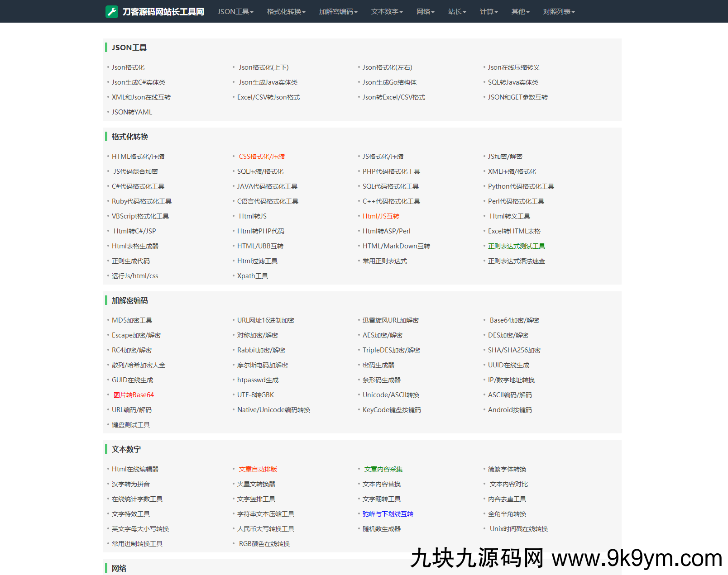Image resolution: width=728 pixels, height=575 pixels.
Task: Open the Json格式化 tool link
Action: click(128, 67)
